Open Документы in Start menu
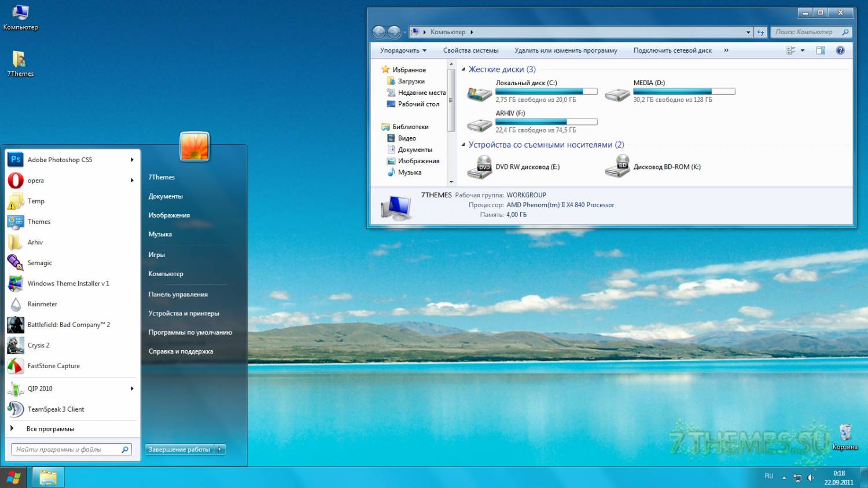 (x=165, y=196)
